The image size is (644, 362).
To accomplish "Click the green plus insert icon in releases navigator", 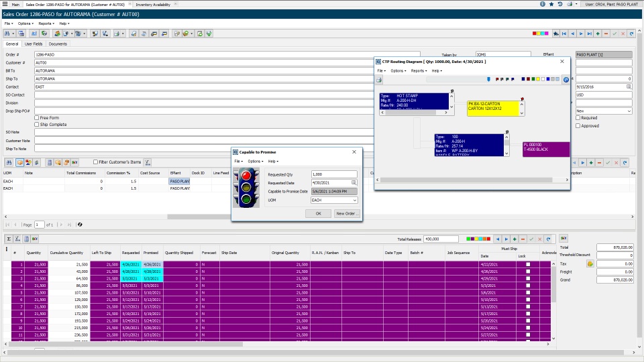I will coord(515,239).
